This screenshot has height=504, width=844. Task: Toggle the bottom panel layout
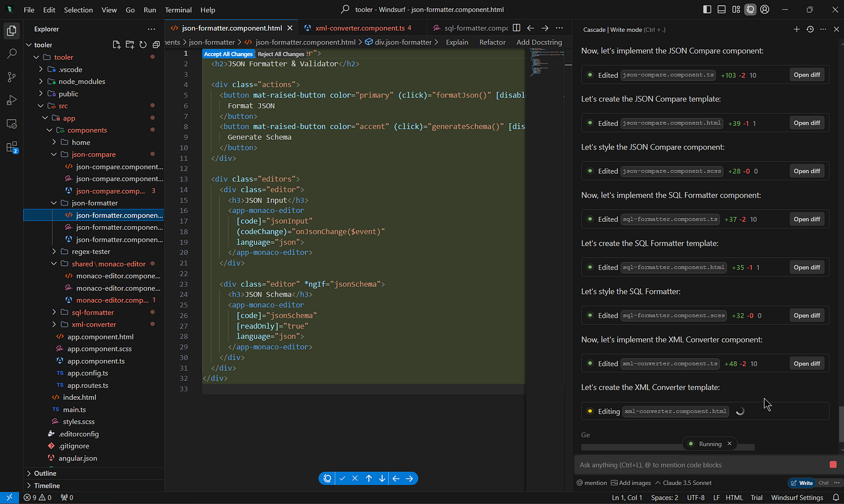click(x=721, y=9)
